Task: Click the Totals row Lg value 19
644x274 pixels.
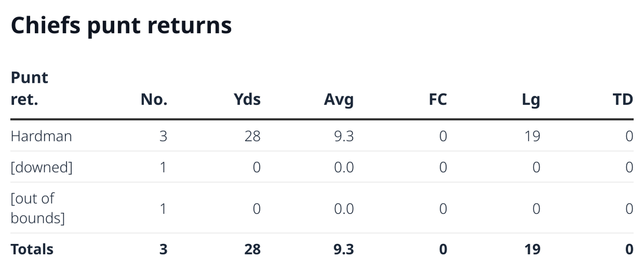Action: click(x=532, y=249)
